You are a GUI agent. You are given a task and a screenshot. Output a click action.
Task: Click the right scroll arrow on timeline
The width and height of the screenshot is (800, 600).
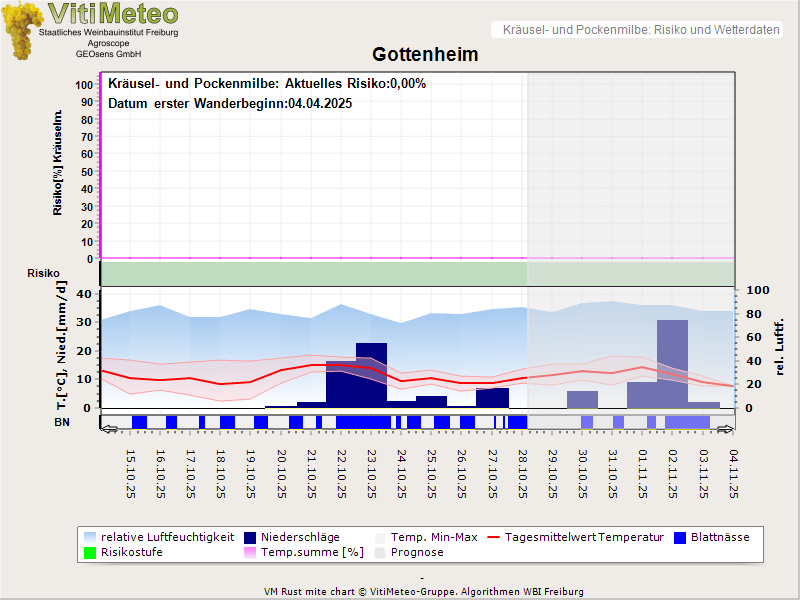click(x=724, y=429)
